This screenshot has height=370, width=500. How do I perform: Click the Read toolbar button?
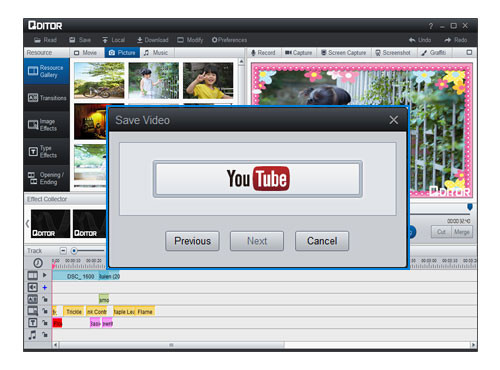pyautogui.click(x=45, y=40)
